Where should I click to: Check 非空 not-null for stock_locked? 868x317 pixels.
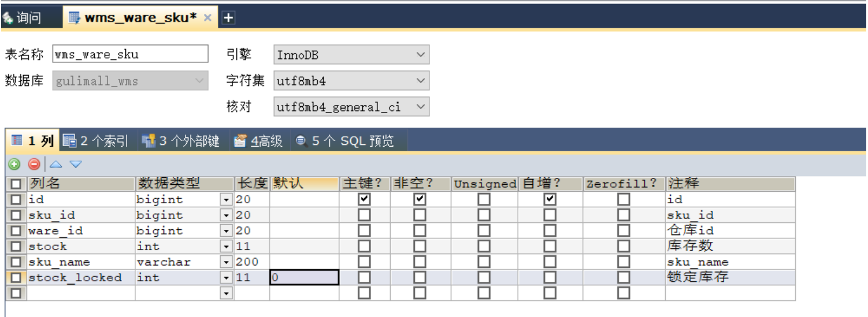tap(420, 277)
